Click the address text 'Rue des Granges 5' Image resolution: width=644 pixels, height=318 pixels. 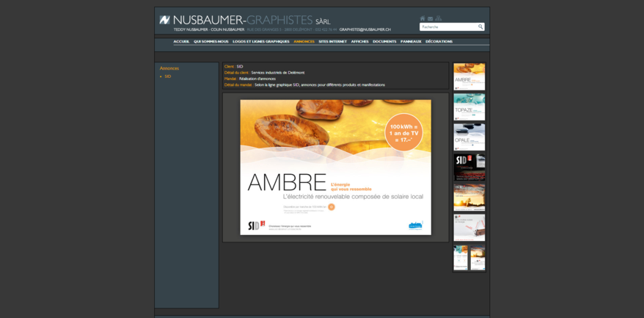(x=263, y=29)
